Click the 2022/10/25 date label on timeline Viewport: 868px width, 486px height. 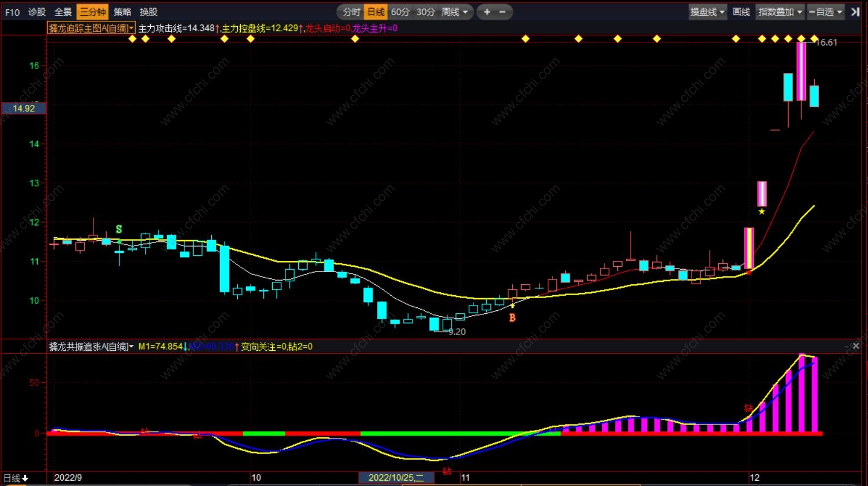396,478
